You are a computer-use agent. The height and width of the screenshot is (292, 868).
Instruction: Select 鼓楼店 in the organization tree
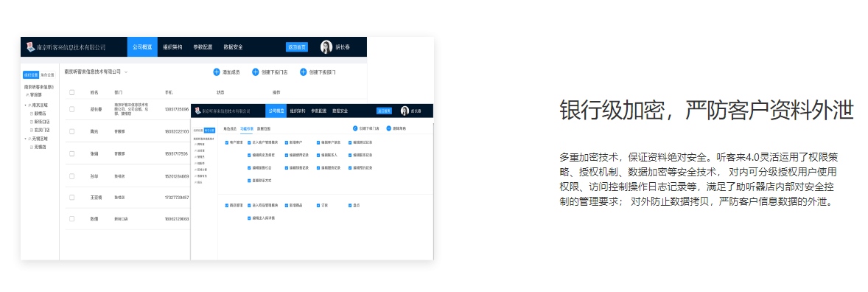click(x=39, y=113)
